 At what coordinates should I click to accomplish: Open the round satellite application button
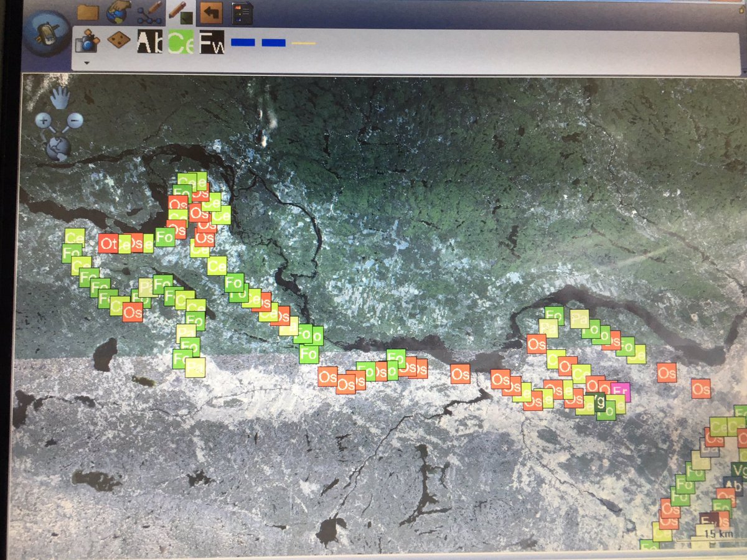[x=47, y=32]
